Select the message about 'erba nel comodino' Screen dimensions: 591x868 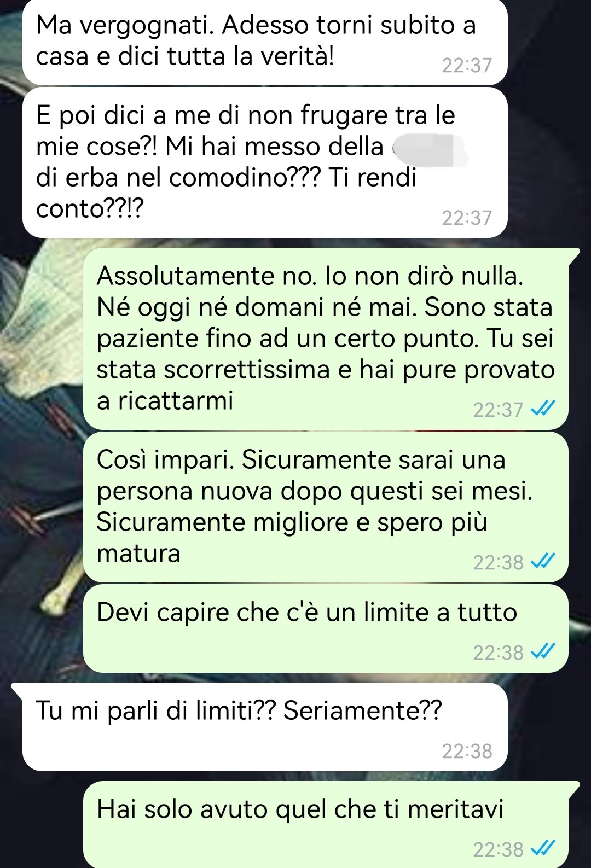(265, 162)
